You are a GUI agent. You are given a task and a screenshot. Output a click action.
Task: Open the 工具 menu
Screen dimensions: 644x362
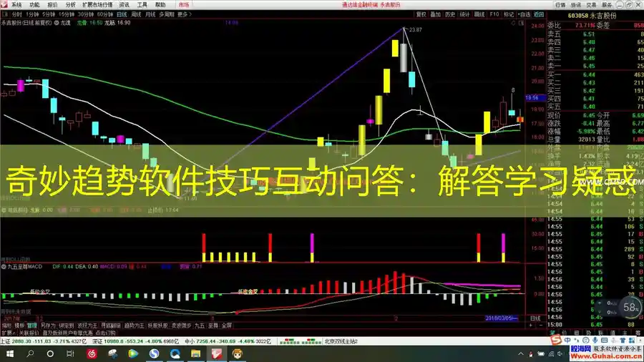pyautogui.click(x=142, y=5)
